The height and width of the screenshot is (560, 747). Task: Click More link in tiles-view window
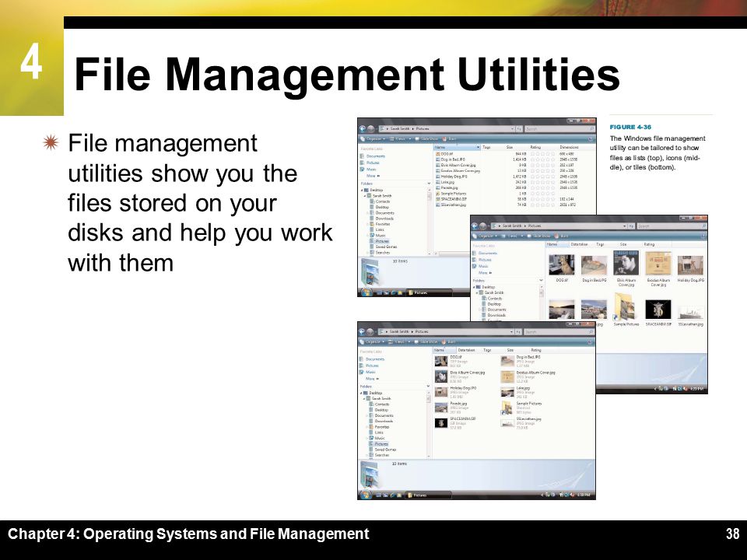point(372,379)
